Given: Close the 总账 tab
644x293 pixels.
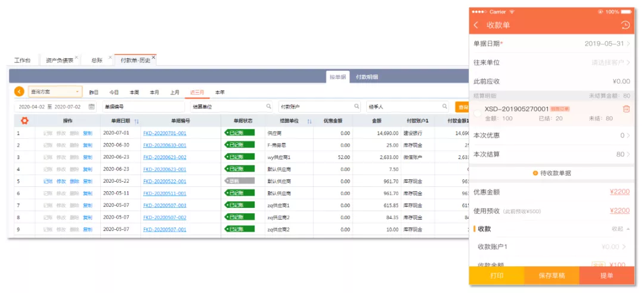Looking at the screenshot, I should click(110, 57).
